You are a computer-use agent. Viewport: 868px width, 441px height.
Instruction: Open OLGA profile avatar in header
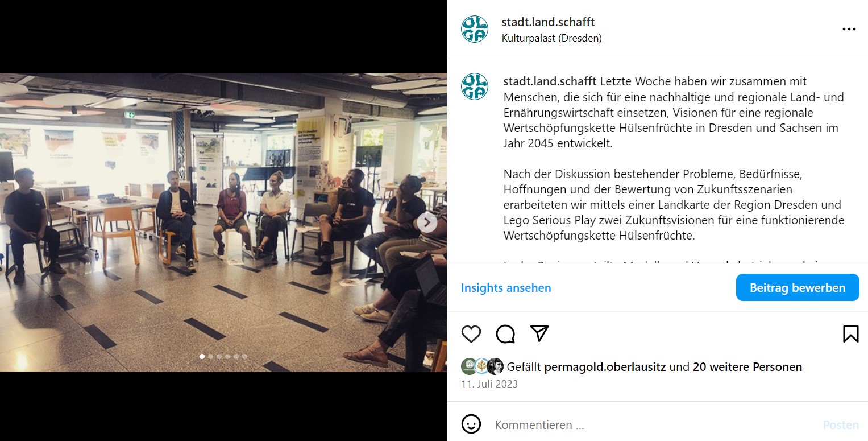[475, 29]
